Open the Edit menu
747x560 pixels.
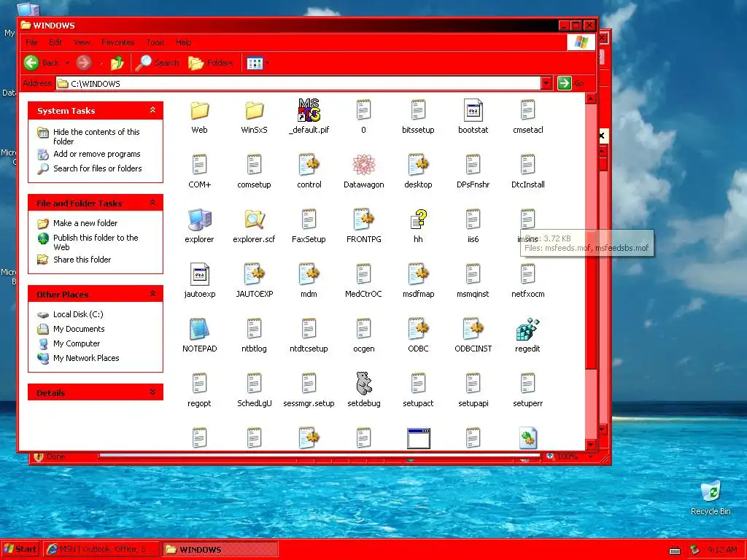(55, 42)
